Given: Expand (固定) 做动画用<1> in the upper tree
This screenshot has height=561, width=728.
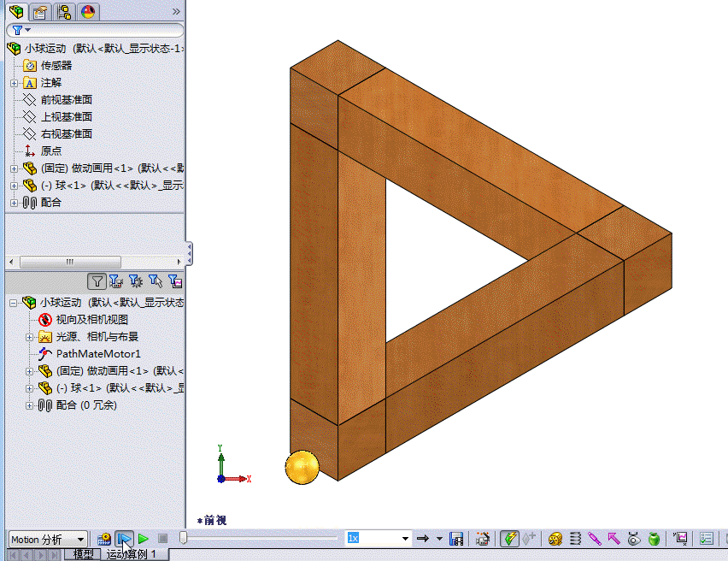Looking at the screenshot, I should pyautogui.click(x=14, y=168).
